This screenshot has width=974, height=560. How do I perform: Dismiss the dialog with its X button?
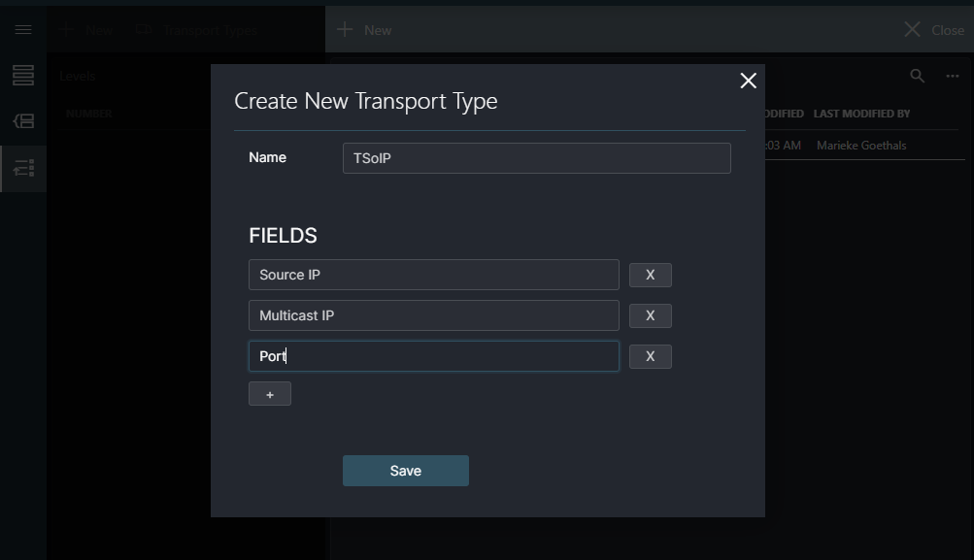[747, 81]
